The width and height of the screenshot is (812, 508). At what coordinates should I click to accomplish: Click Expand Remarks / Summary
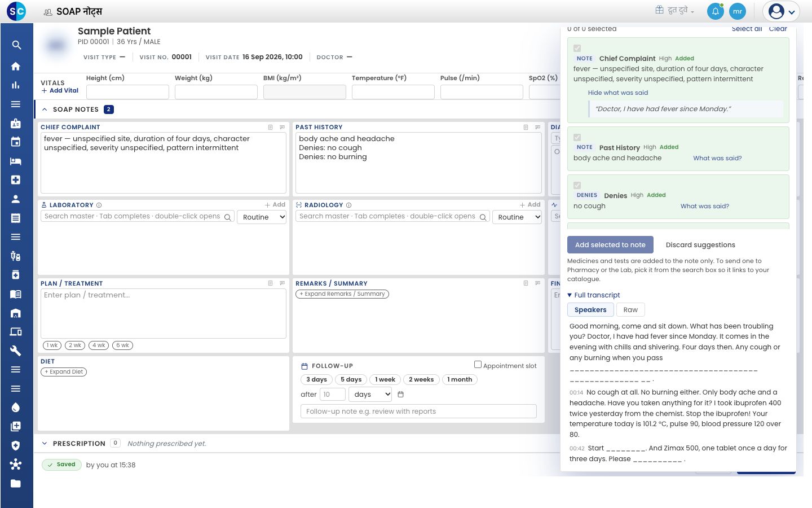pos(342,294)
